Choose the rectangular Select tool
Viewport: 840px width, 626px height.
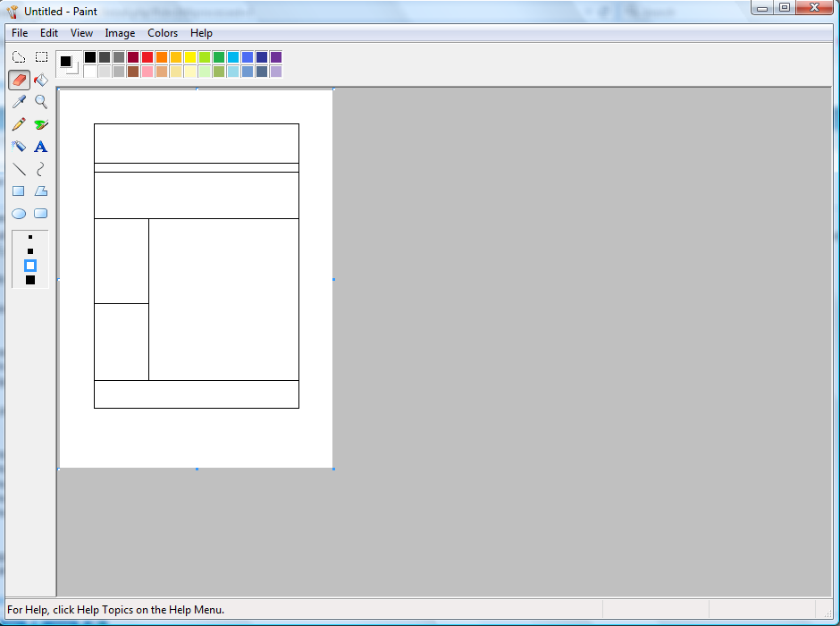[41, 57]
